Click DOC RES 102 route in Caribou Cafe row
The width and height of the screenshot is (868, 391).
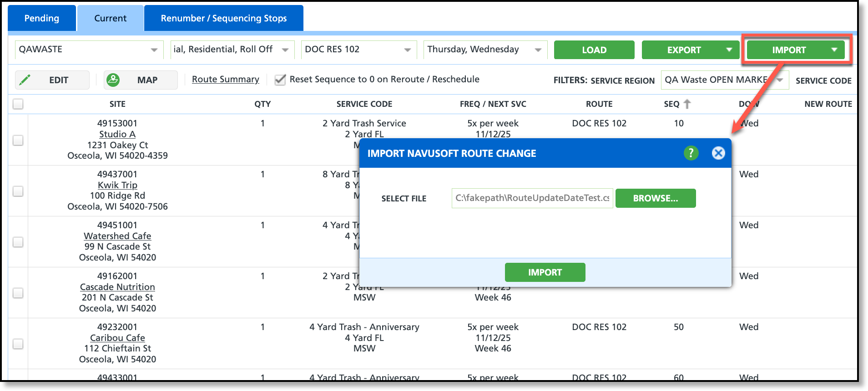coord(599,327)
